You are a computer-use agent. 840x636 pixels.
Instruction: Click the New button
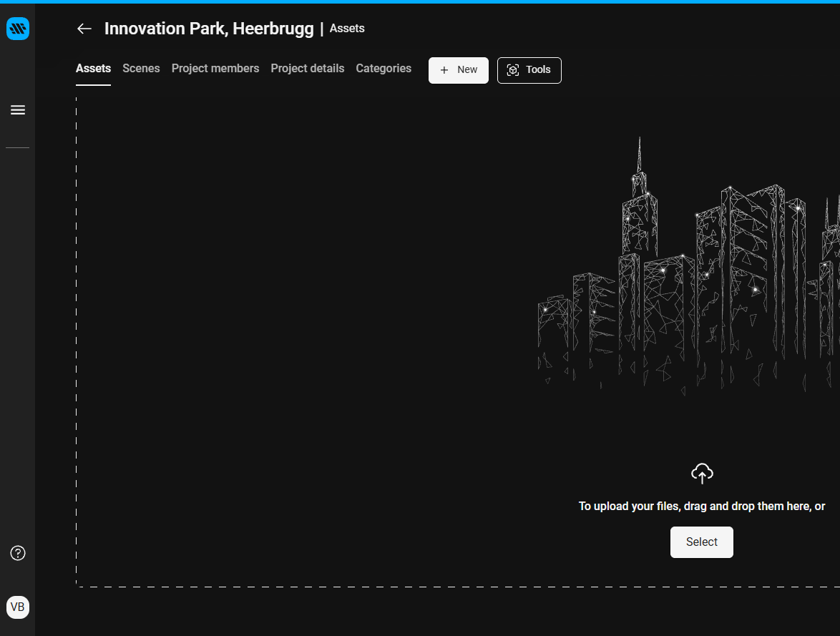(x=459, y=70)
